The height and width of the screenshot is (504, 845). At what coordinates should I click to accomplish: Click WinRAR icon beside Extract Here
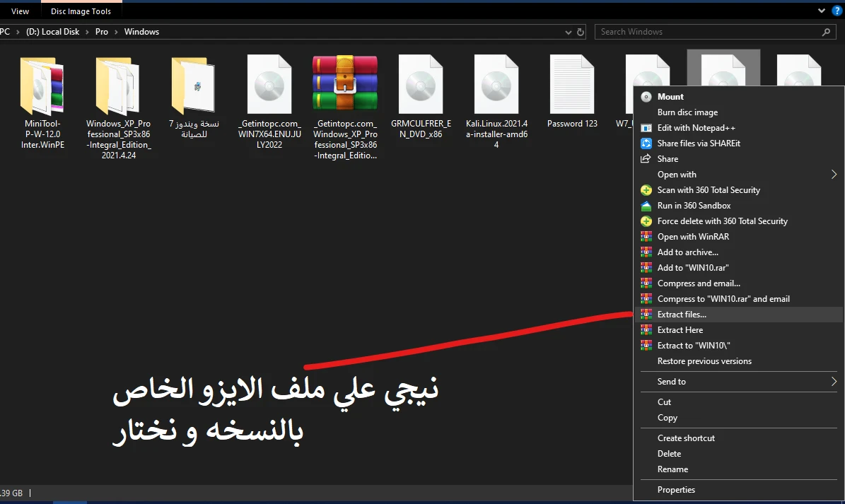click(x=646, y=330)
